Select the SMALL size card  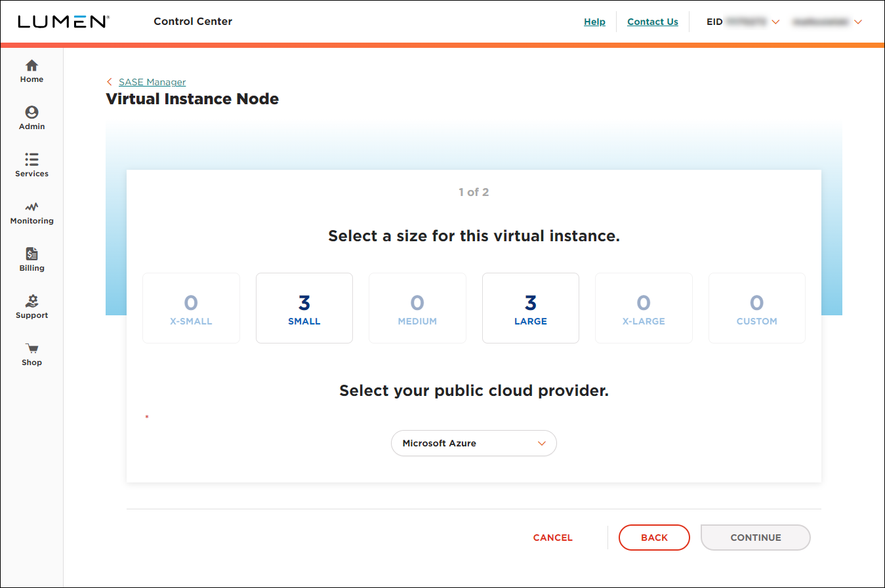[304, 308]
